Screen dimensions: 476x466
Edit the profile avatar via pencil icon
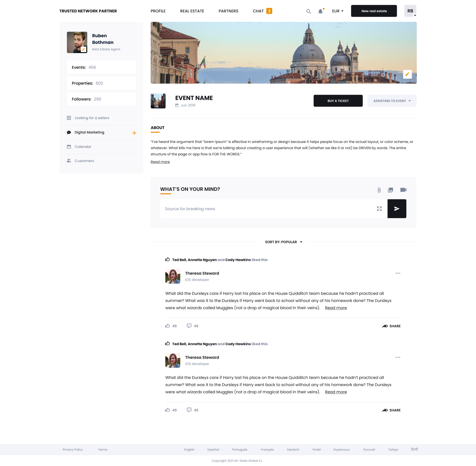(x=83, y=49)
